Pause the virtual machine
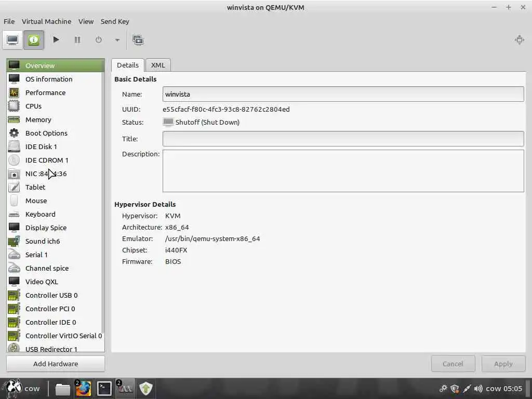The image size is (532, 399). tap(77, 40)
